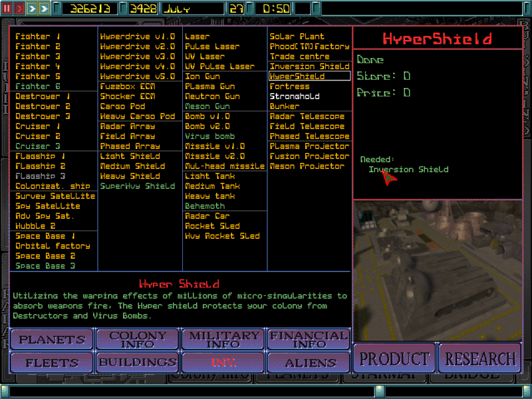Select the fastest game speed icon
The image size is (532, 399).
click(x=43, y=9)
